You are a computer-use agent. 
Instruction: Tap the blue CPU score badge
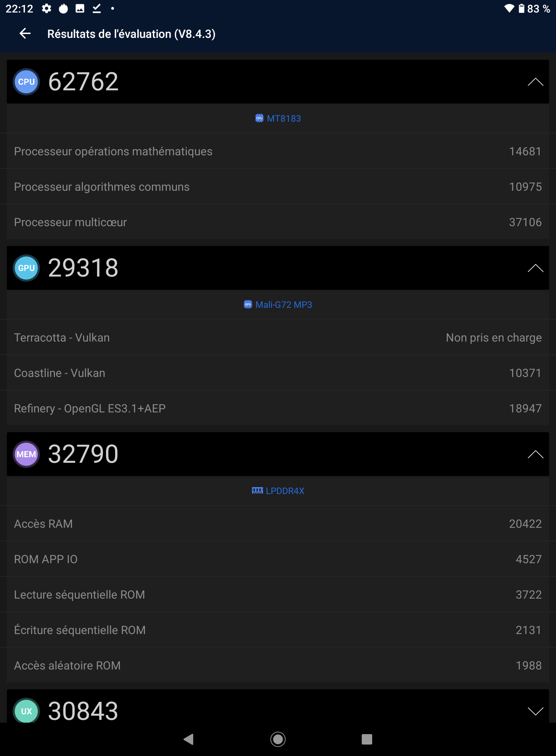coord(26,82)
